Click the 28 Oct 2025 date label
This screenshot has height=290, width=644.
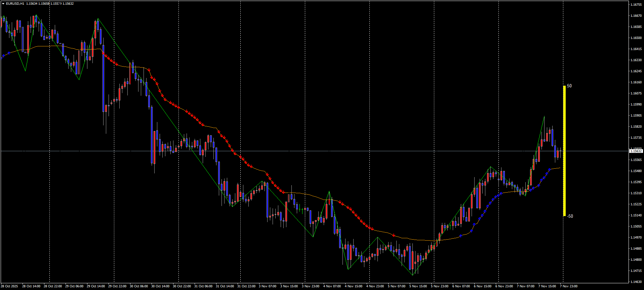point(9,286)
